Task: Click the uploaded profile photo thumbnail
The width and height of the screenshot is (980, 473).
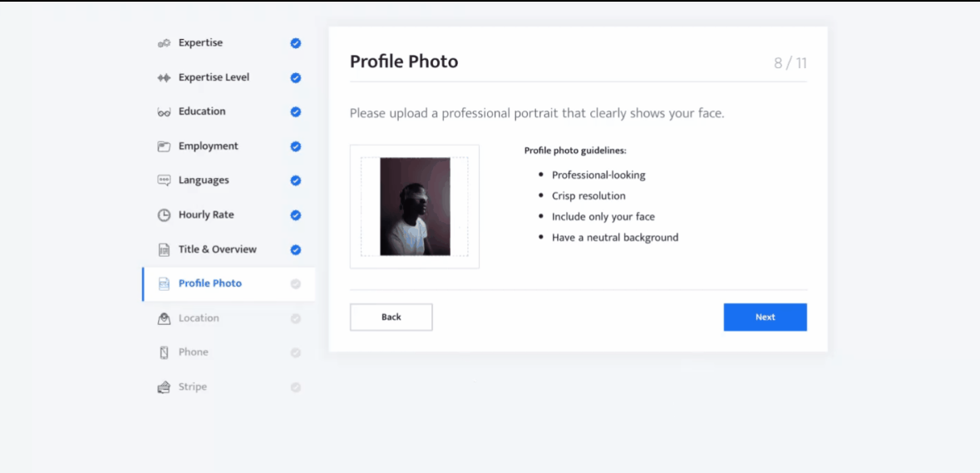Action: pos(415,207)
